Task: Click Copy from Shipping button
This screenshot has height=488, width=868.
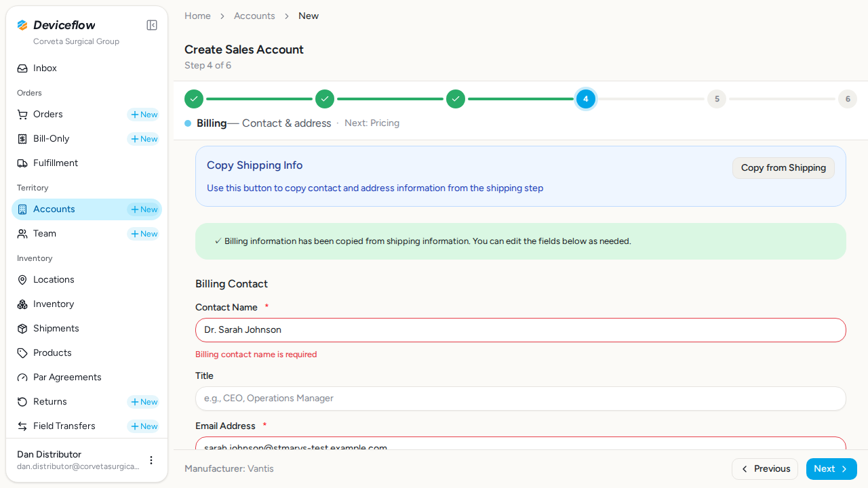Action: pos(783,168)
